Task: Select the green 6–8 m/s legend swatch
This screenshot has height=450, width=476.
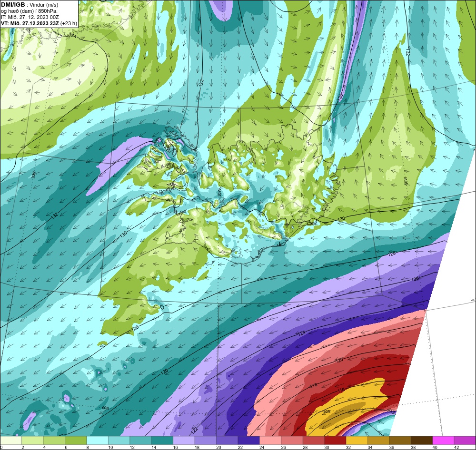Action: [76, 440]
